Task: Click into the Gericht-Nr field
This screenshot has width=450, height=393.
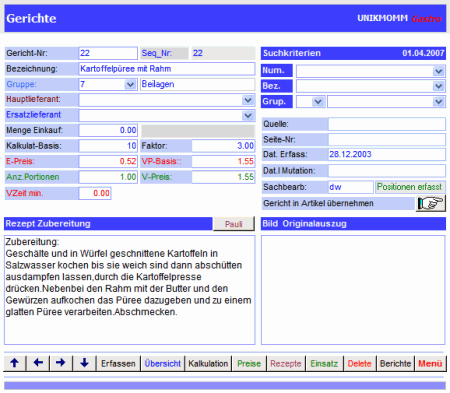Action: [108, 53]
